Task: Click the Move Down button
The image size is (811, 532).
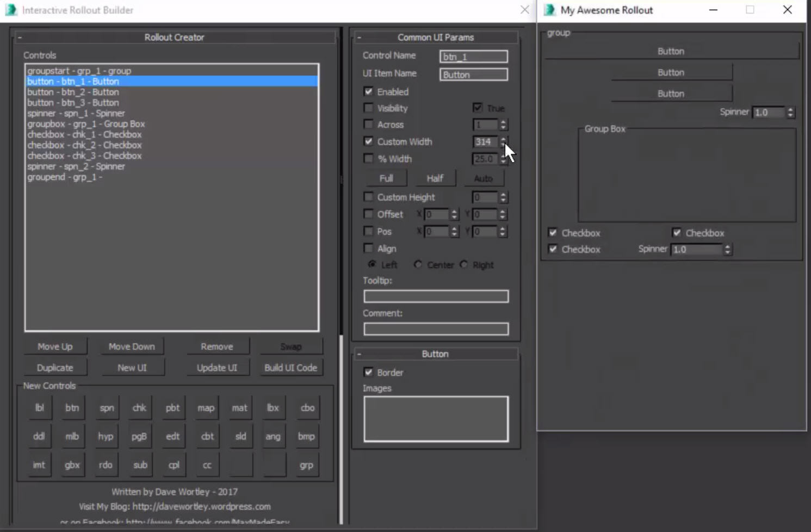Action: click(132, 347)
